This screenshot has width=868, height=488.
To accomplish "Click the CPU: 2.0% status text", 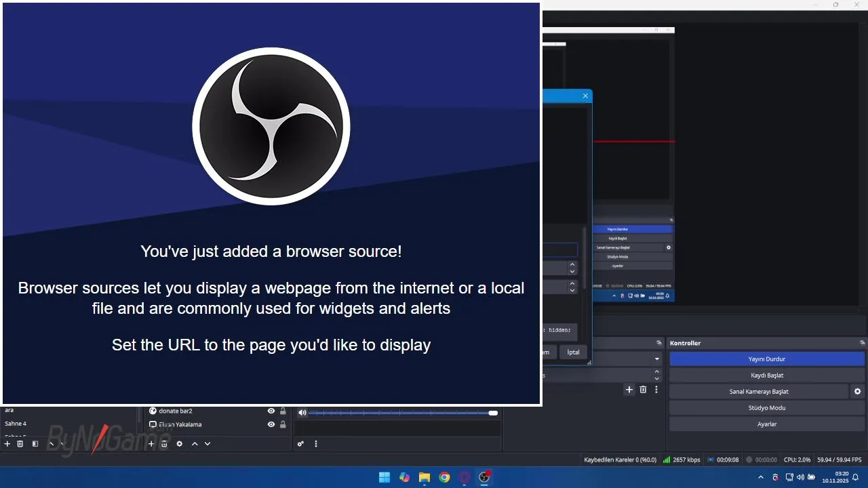I will [797, 460].
